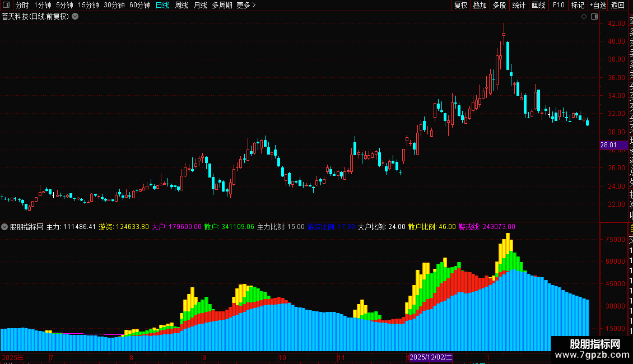Viewport: 633px width, 364px height.
Task: Select the 1分钟 period tab
Action: [x=43, y=5]
